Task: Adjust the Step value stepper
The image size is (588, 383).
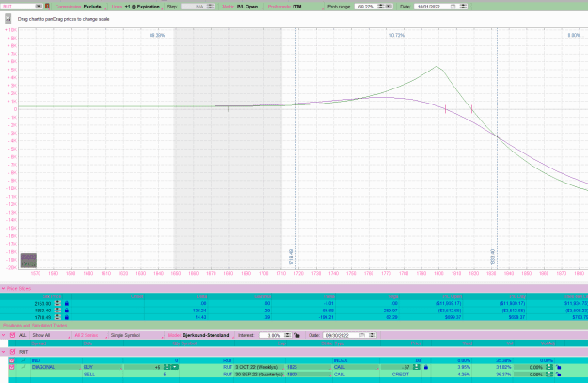Action: 210,7
